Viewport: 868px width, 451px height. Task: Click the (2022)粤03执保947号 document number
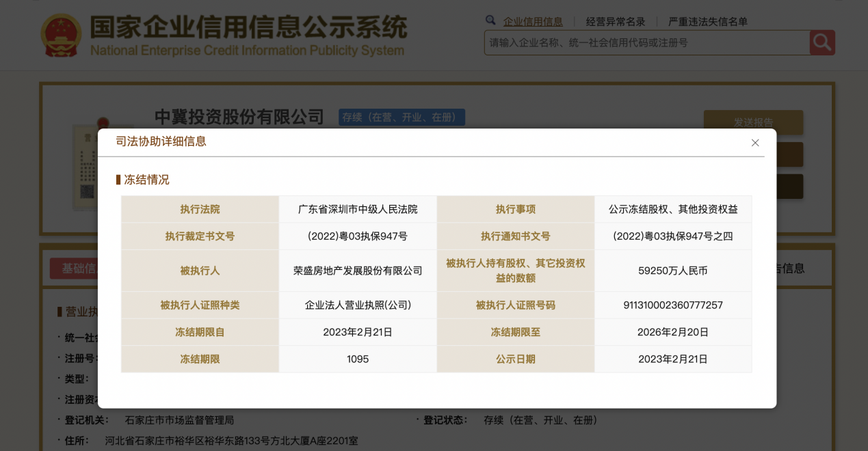pyautogui.click(x=358, y=236)
